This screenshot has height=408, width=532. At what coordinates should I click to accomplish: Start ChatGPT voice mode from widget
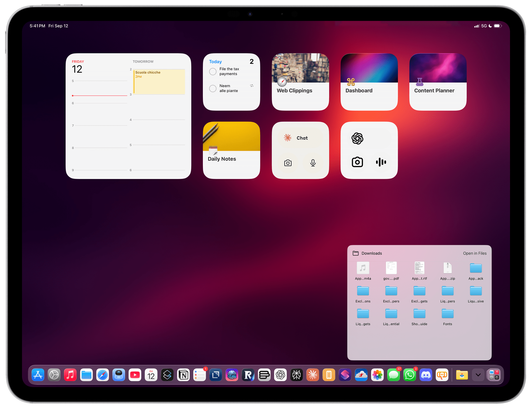pyautogui.click(x=381, y=162)
